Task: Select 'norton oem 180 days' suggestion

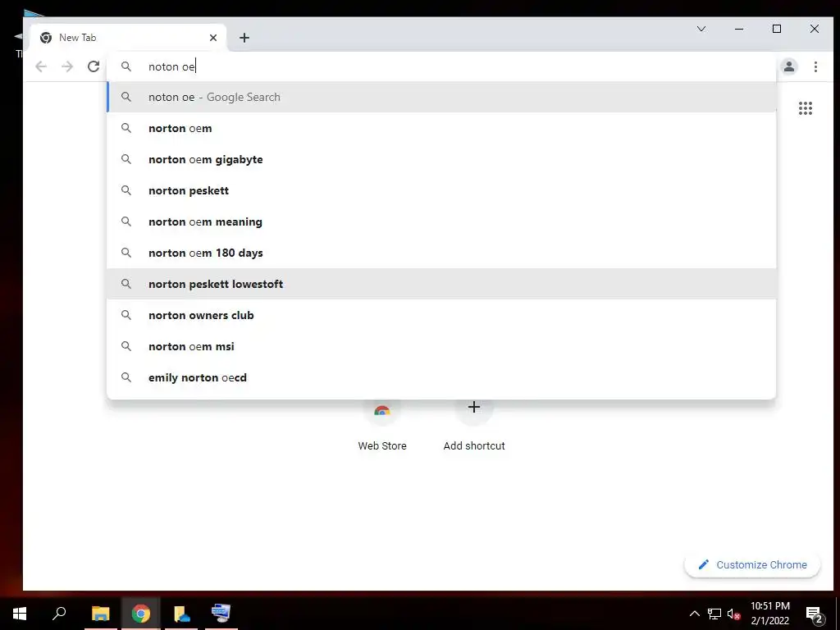Action: tap(441, 253)
